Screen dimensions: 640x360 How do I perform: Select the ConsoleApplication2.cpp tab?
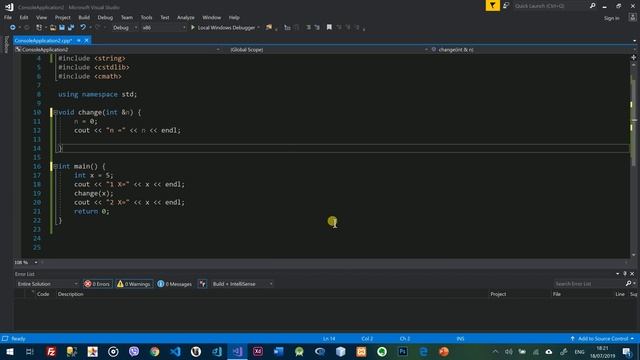[43, 40]
